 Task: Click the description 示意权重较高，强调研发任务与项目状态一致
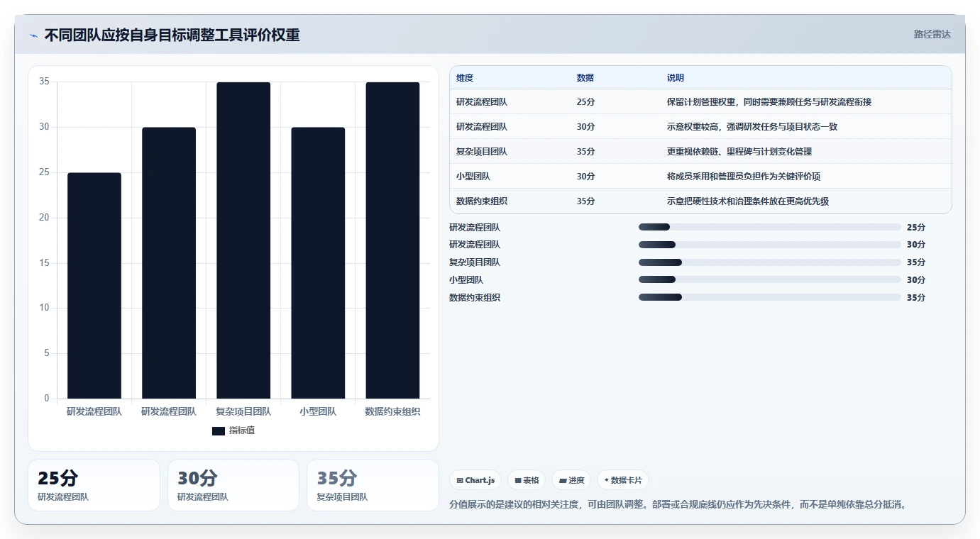pos(752,127)
